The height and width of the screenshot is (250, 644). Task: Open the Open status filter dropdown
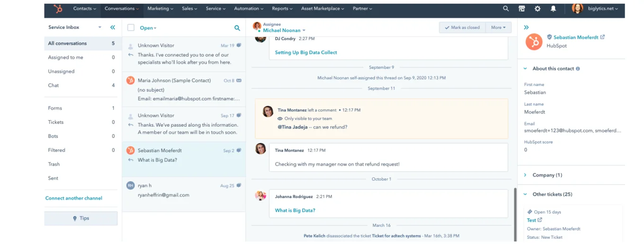point(148,28)
